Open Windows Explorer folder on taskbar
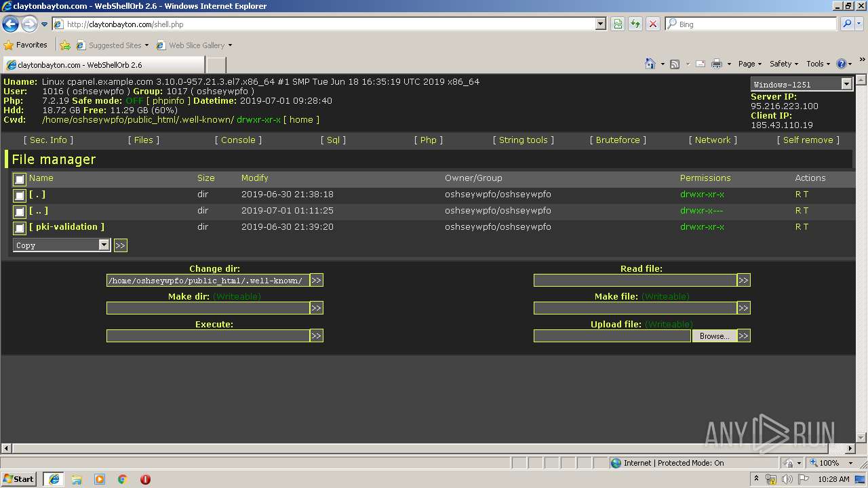 pyautogui.click(x=77, y=479)
